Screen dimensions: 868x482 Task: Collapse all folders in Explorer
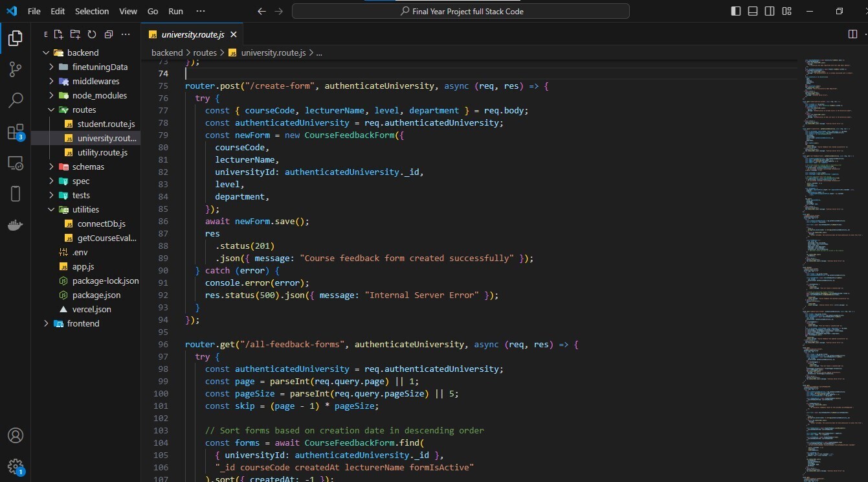(x=108, y=34)
